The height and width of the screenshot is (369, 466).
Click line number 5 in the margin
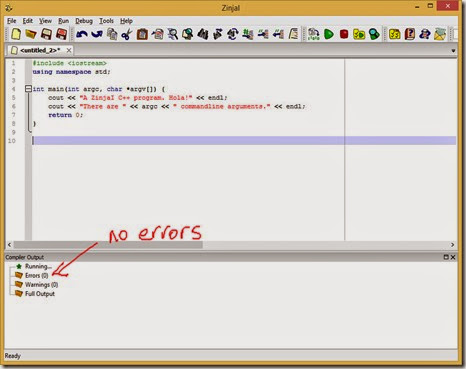coord(13,98)
